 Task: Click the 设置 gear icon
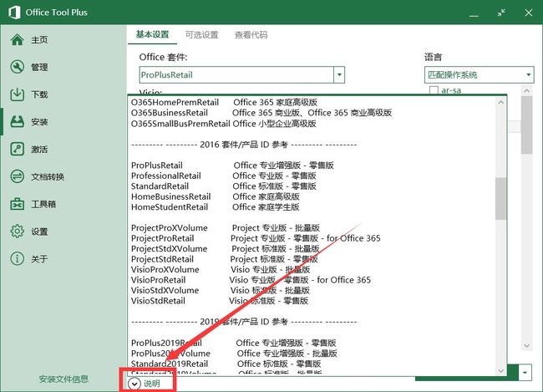click(17, 232)
